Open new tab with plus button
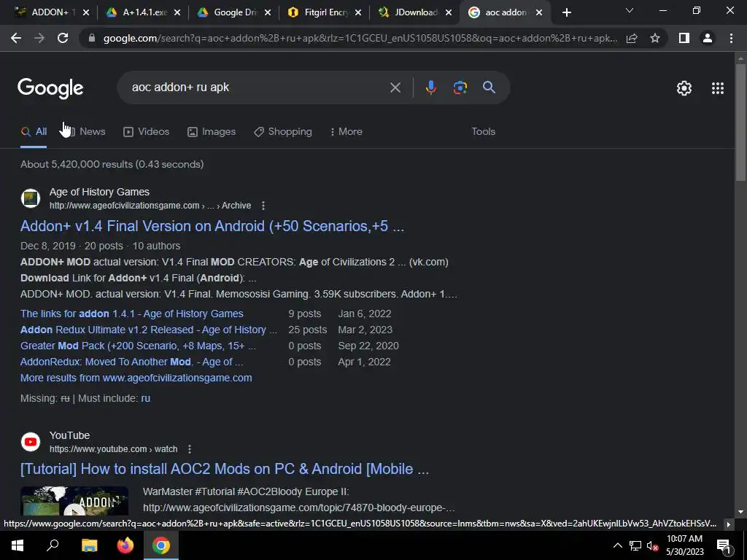This screenshot has height=560, width=747. click(x=566, y=12)
